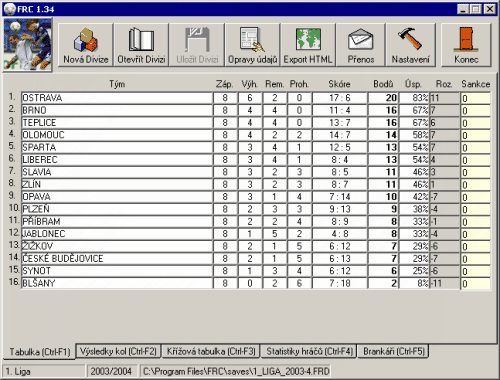Switch to Statistiky hráčů tab
500x380 pixels.
309,351
